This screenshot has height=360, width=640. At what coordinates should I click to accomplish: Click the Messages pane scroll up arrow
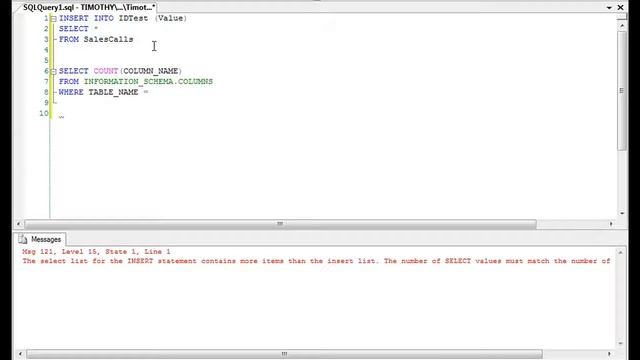point(620,253)
